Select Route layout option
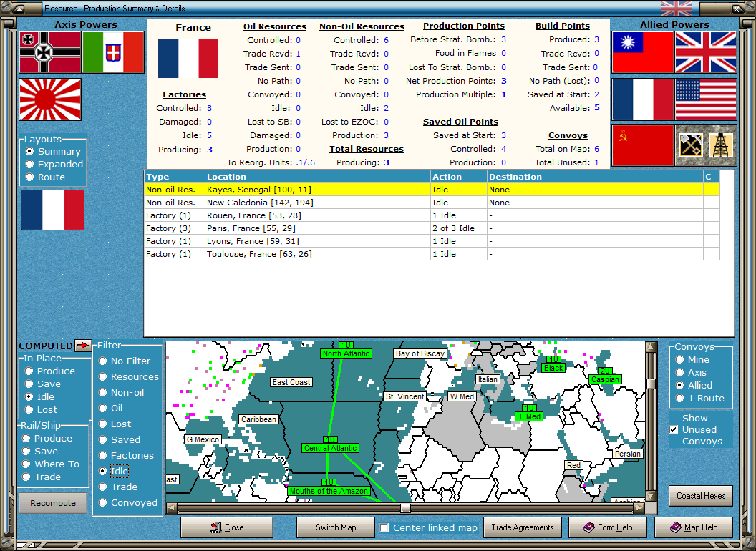756x551 pixels. (x=45, y=177)
